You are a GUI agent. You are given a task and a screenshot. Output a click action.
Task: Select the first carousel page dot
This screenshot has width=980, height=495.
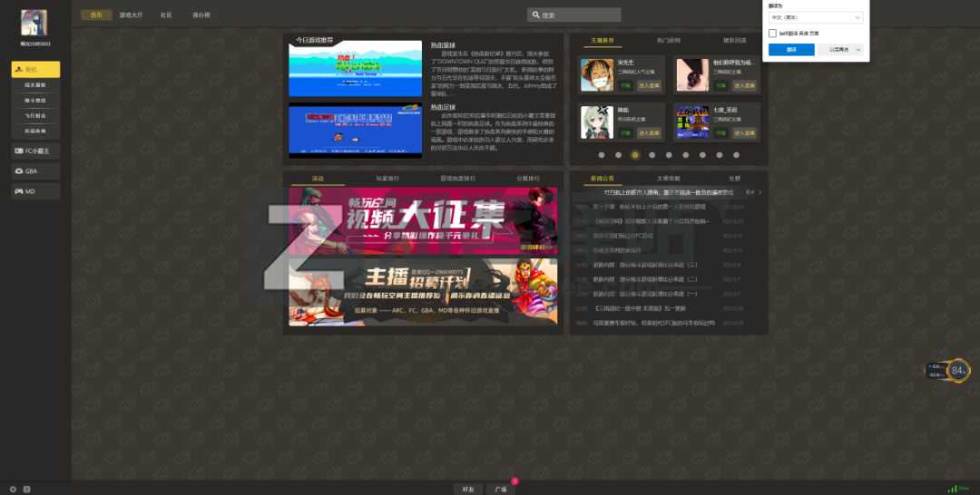[603, 155]
